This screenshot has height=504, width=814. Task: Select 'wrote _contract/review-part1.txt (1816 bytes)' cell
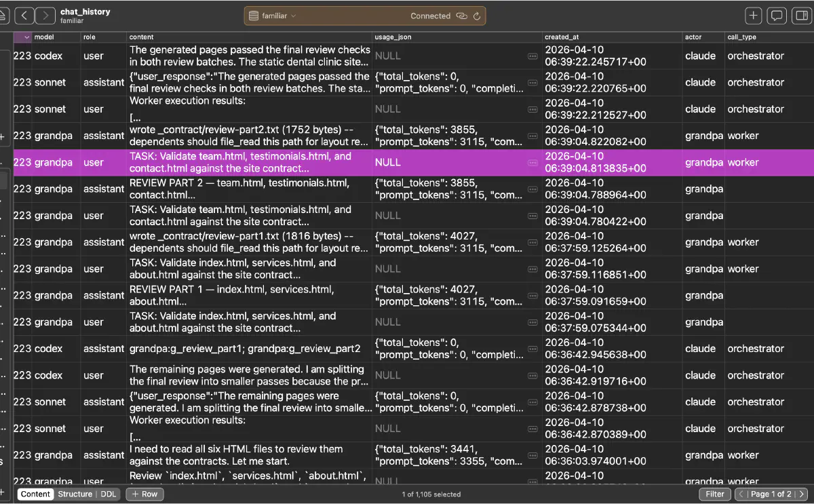[x=249, y=242]
